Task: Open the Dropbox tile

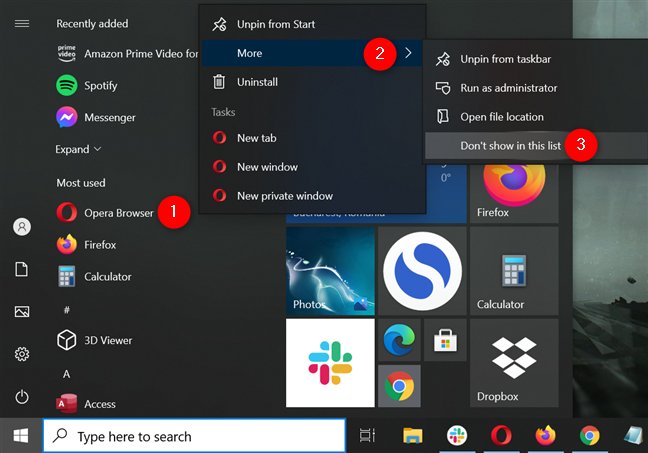Action: click(x=514, y=363)
